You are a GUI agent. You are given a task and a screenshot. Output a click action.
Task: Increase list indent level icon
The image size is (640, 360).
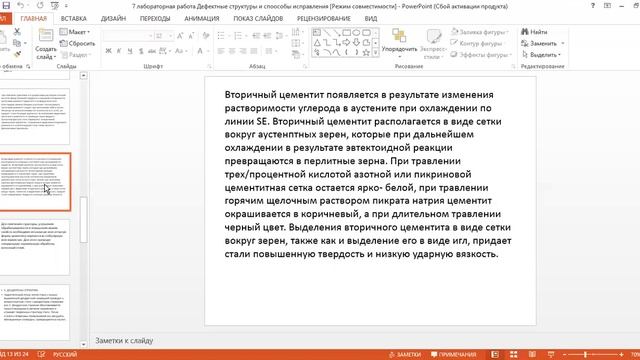[267, 36]
